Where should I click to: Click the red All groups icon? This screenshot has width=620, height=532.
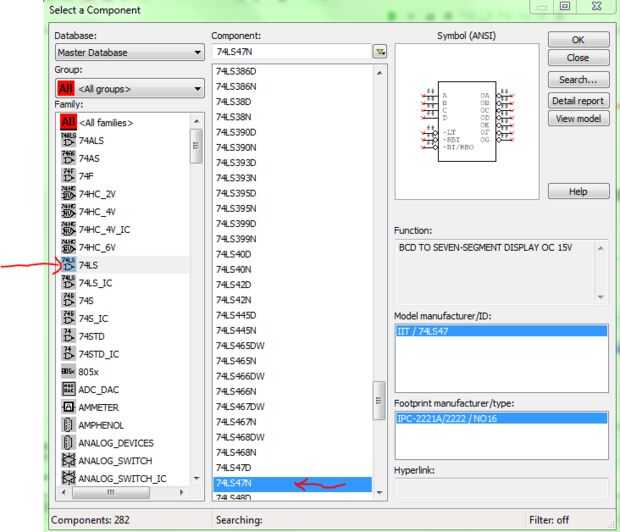point(66,88)
